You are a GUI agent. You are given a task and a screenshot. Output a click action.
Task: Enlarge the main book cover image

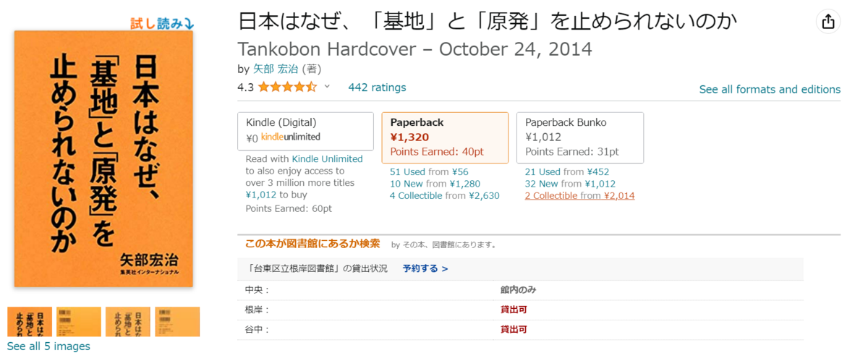pos(103,158)
